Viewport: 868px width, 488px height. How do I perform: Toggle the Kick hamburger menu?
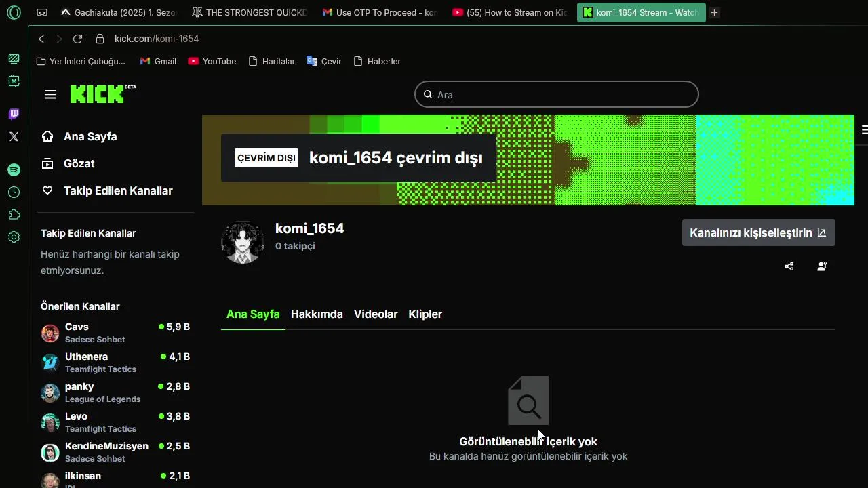tap(50, 94)
